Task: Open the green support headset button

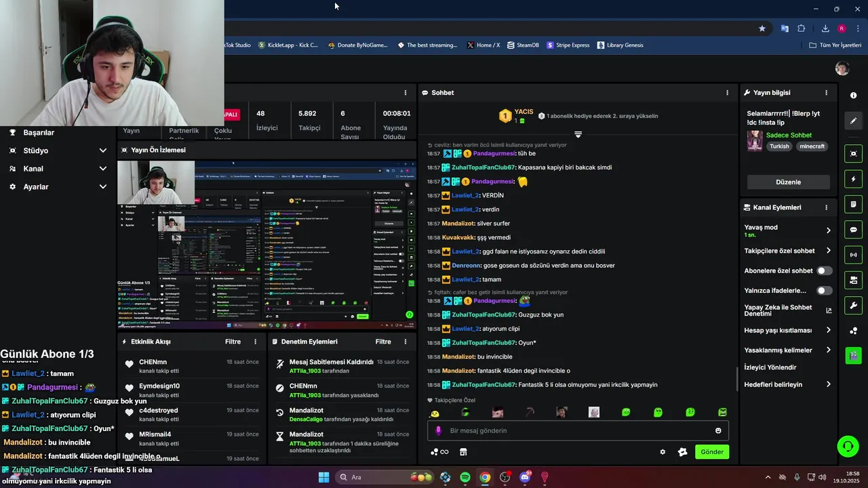Action: [848, 446]
